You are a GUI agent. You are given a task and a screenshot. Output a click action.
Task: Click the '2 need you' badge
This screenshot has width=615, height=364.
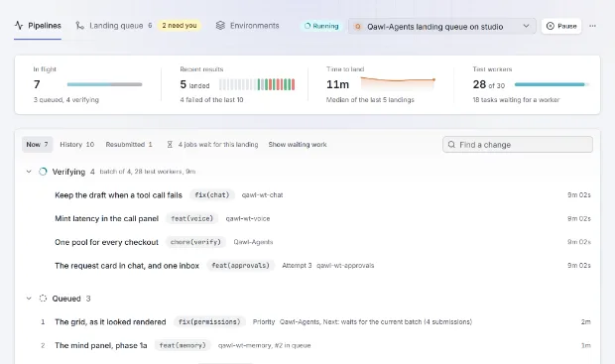[x=180, y=26]
